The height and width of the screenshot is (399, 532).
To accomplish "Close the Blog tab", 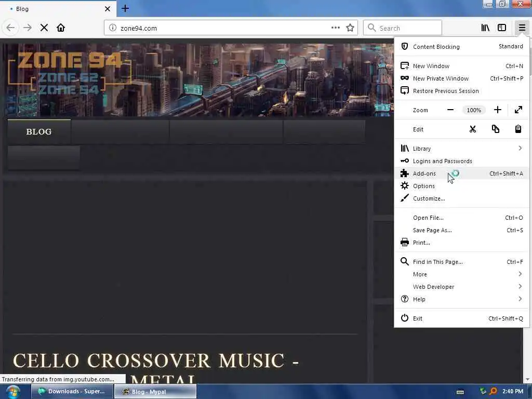I will point(107,9).
